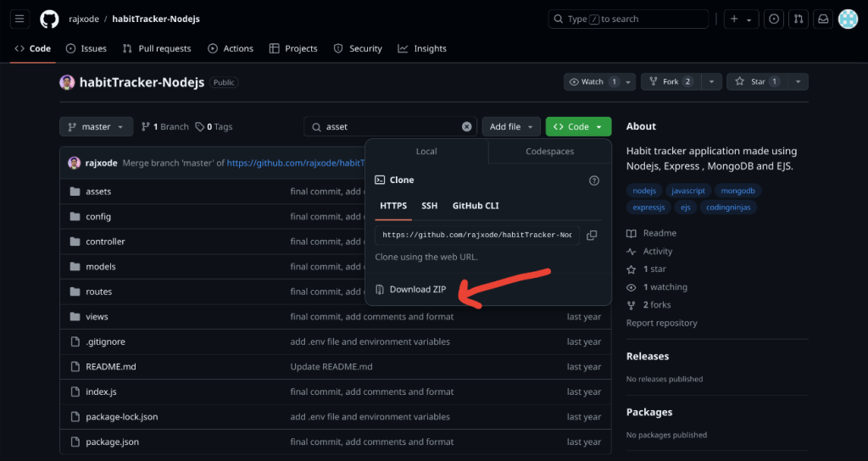Star the habitTracker-Nodejs repository
Image resolution: width=868 pixels, height=461 pixels.
point(752,81)
